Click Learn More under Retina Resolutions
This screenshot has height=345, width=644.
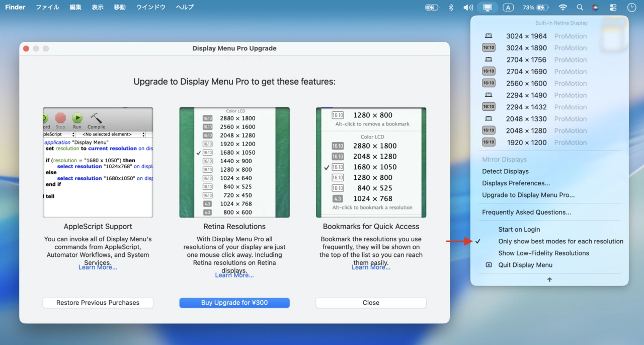click(234, 274)
